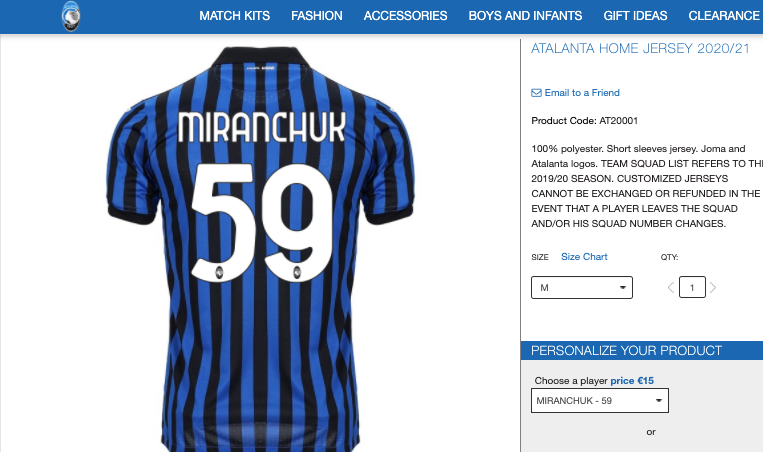Click the Personalize Your Product header

click(x=642, y=351)
